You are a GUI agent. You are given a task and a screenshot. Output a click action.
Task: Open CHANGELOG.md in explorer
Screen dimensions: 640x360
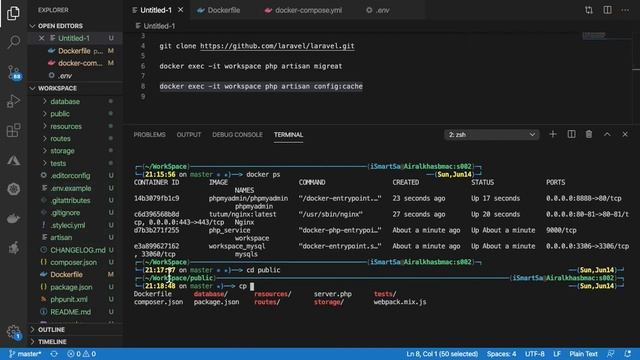tap(75, 250)
